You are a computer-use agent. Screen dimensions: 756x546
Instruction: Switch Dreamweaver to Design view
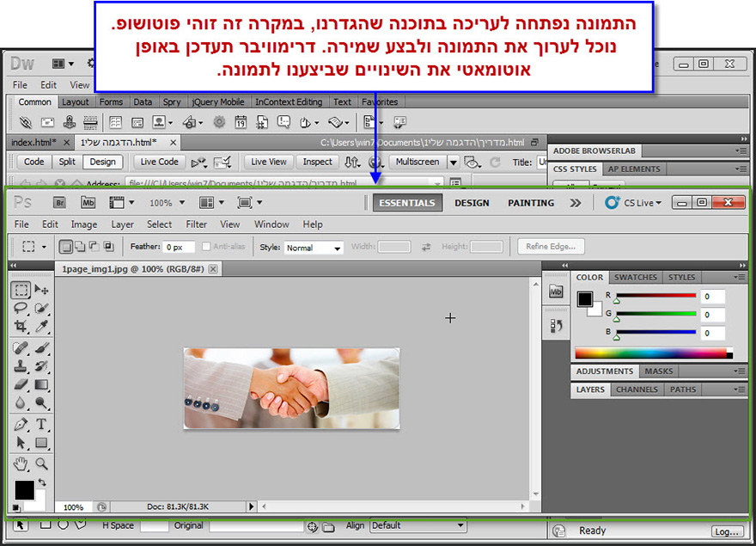tap(103, 162)
